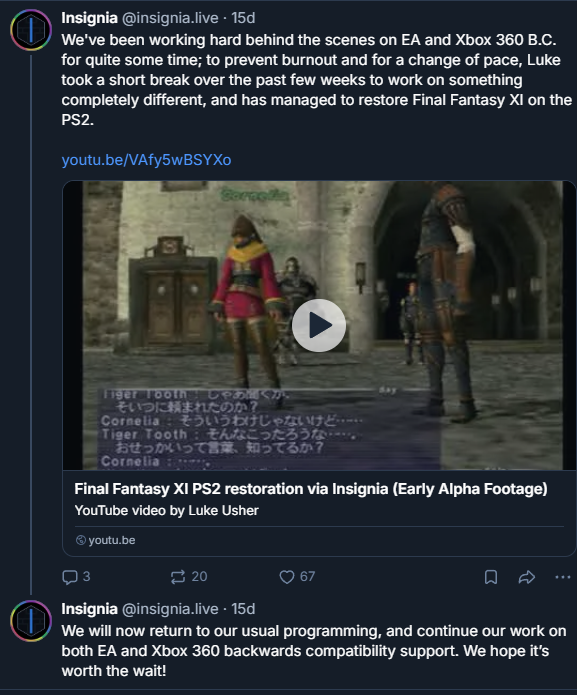
Task: Like the post with the heart icon
Action: (x=287, y=577)
